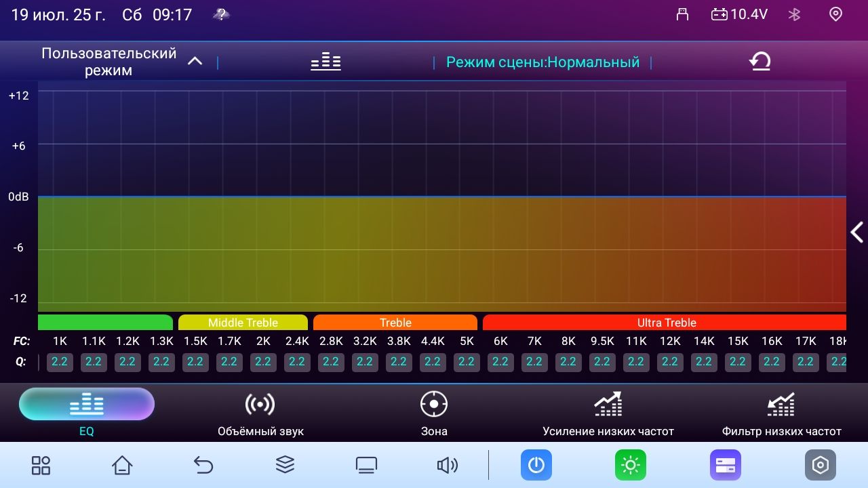Open the hexagon settings icon

(821, 465)
